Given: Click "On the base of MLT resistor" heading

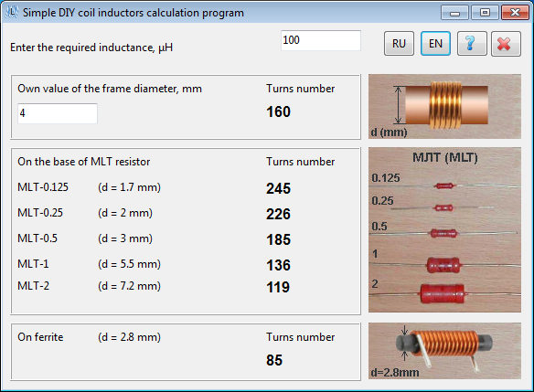Looking at the screenshot, I should (x=84, y=162).
